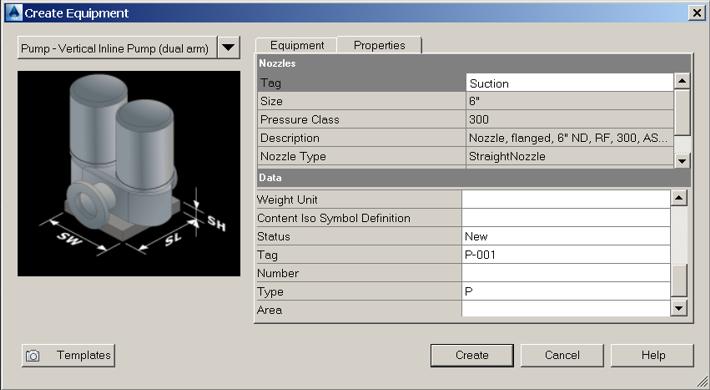This screenshot has width=710, height=390.
Task: Click the Pressure Class row label
Action: point(299,120)
